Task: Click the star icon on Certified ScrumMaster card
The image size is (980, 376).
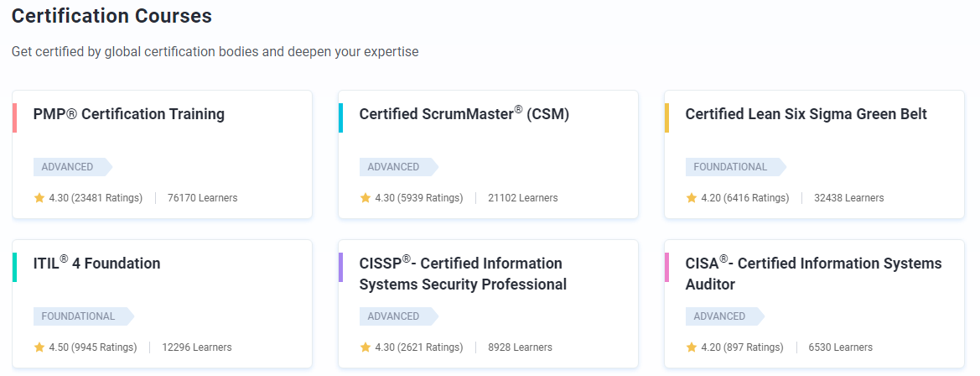Action: pos(366,198)
